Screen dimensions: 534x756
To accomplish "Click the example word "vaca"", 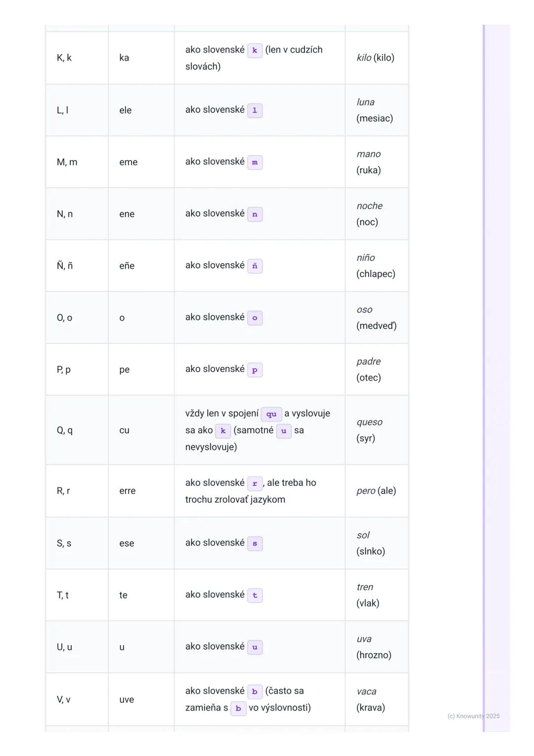I will (x=366, y=691).
